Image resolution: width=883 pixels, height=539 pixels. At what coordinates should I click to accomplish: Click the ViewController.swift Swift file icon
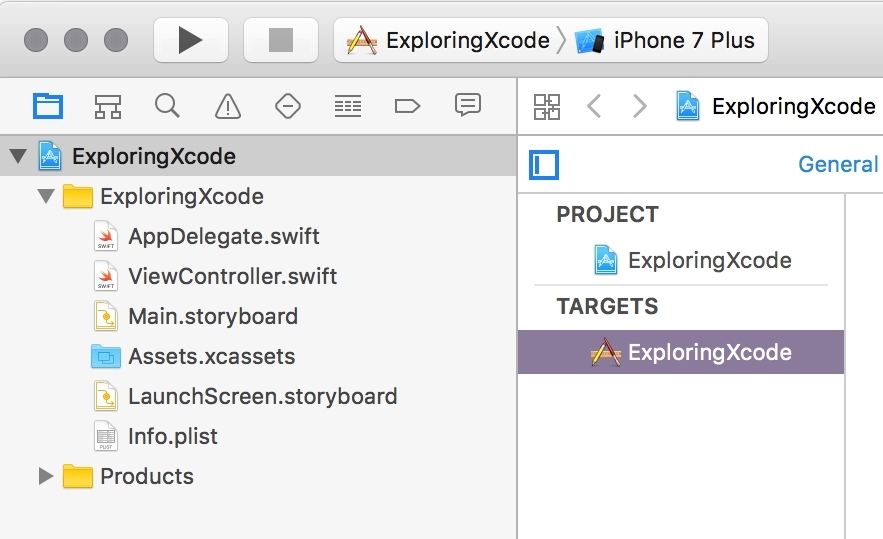(106, 277)
